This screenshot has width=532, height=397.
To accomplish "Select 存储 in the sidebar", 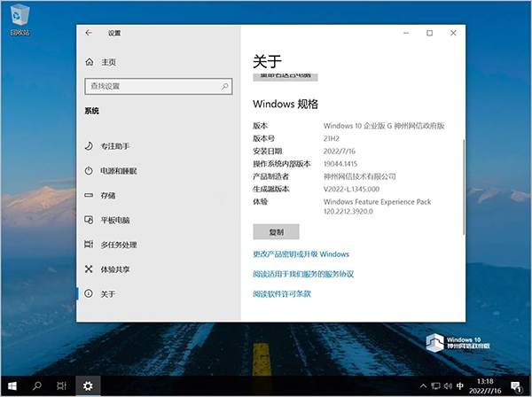I will (108, 196).
